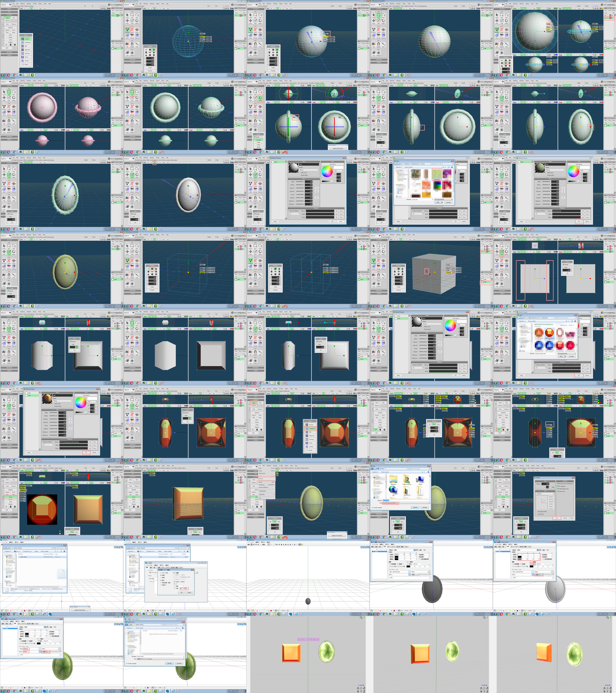Expand All supported files dropdown in Open dialog
This screenshot has height=693, width=616.
coord(443,200)
